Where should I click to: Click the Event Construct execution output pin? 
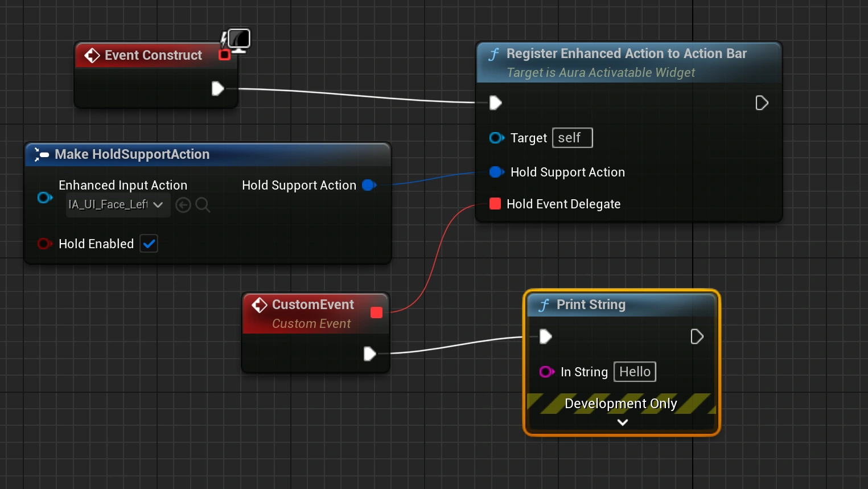[217, 89]
